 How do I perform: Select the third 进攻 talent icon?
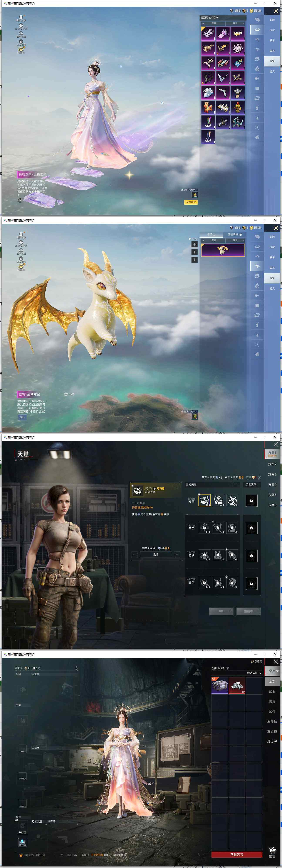[x=232, y=582]
